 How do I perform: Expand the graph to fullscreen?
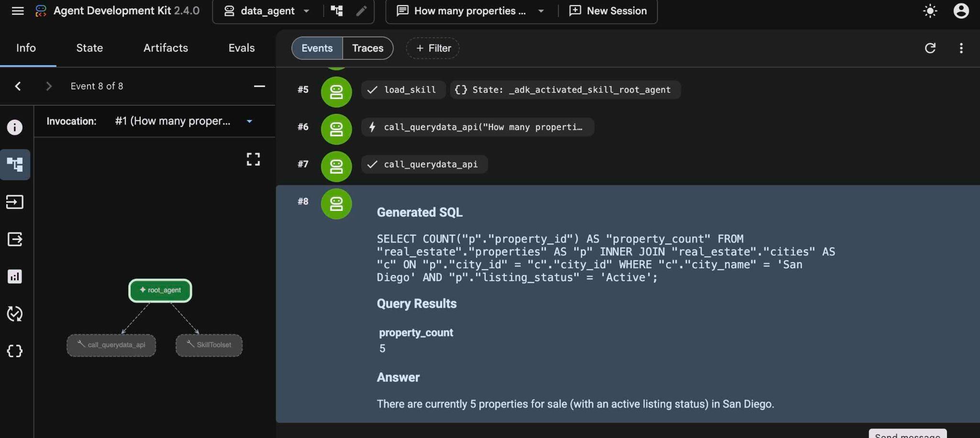253,159
